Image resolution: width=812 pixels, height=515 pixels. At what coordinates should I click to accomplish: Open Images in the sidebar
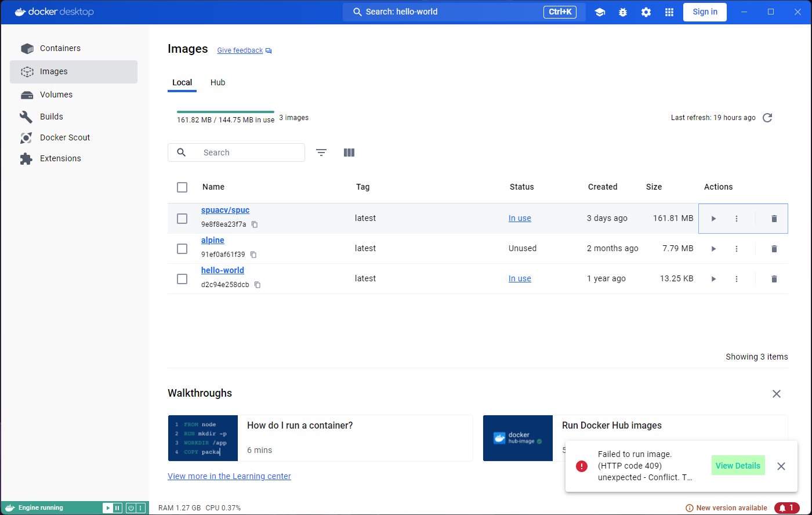[x=74, y=71]
